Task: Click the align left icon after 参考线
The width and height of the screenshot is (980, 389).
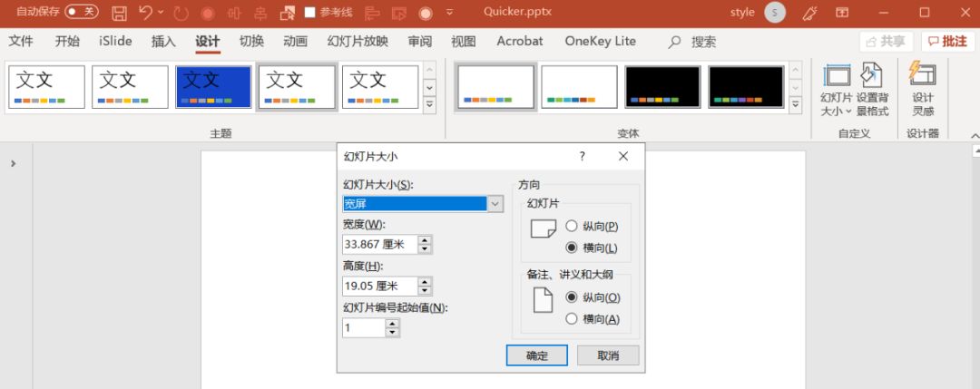Action: 373,13
